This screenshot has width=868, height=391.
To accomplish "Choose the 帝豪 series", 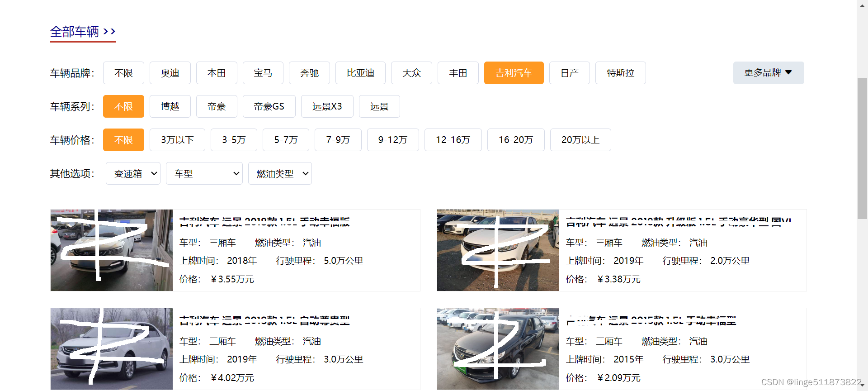I will 217,106.
